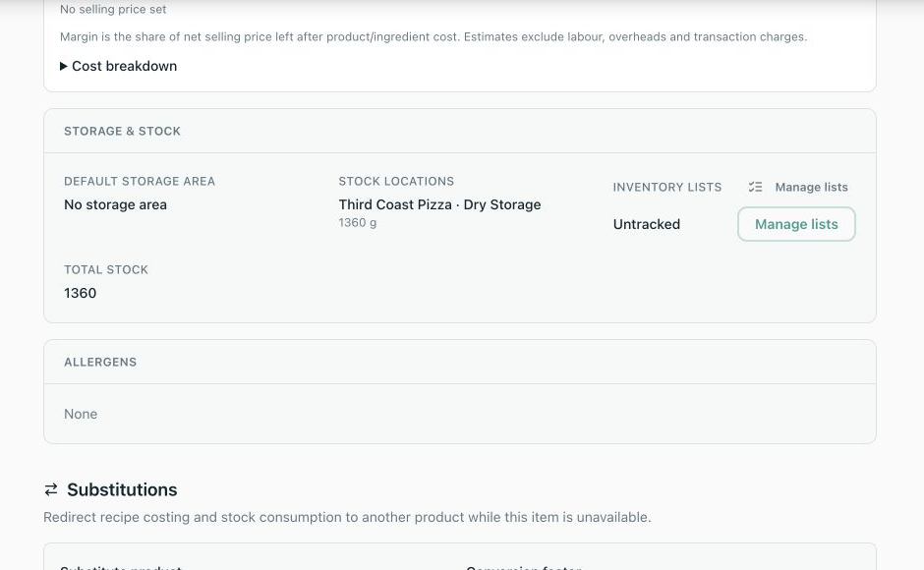Image resolution: width=924 pixels, height=570 pixels.
Task: Click the No selling price set note
Action: pos(113,10)
